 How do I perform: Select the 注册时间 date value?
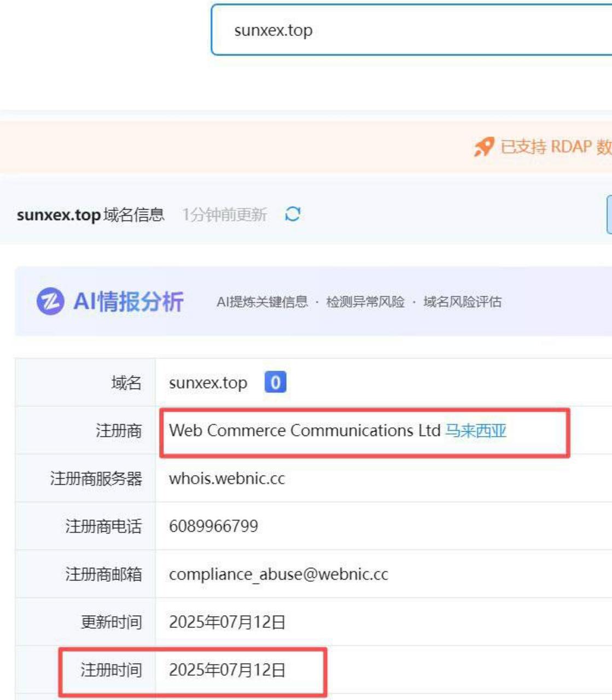227,670
